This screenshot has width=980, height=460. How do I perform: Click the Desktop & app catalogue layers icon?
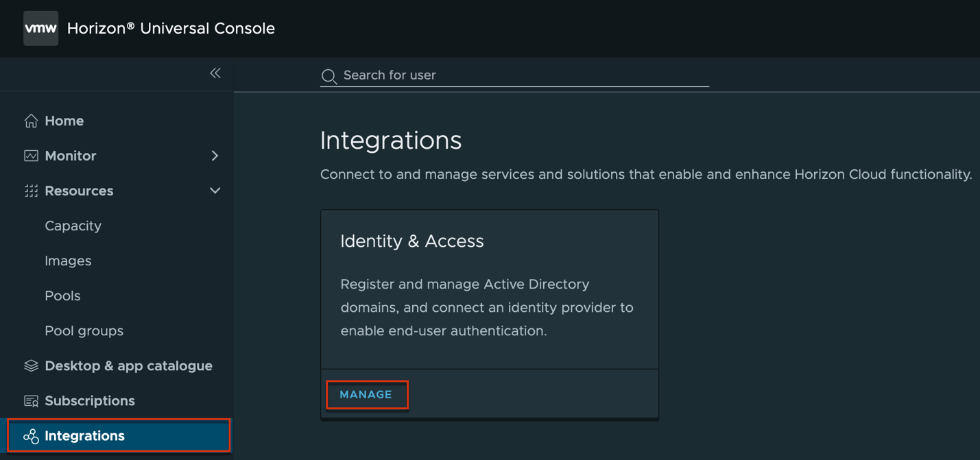[x=31, y=365]
